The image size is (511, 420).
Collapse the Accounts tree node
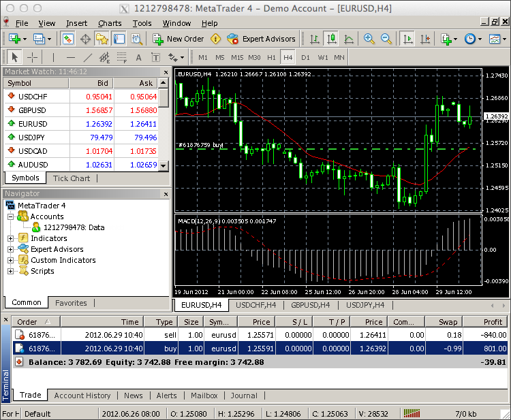point(10,216)
